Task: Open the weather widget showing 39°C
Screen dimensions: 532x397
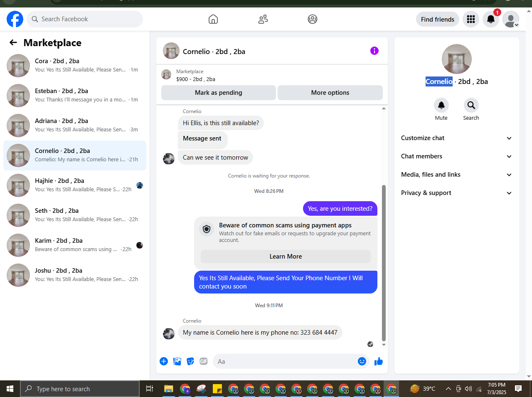Action: click(423, 389)
